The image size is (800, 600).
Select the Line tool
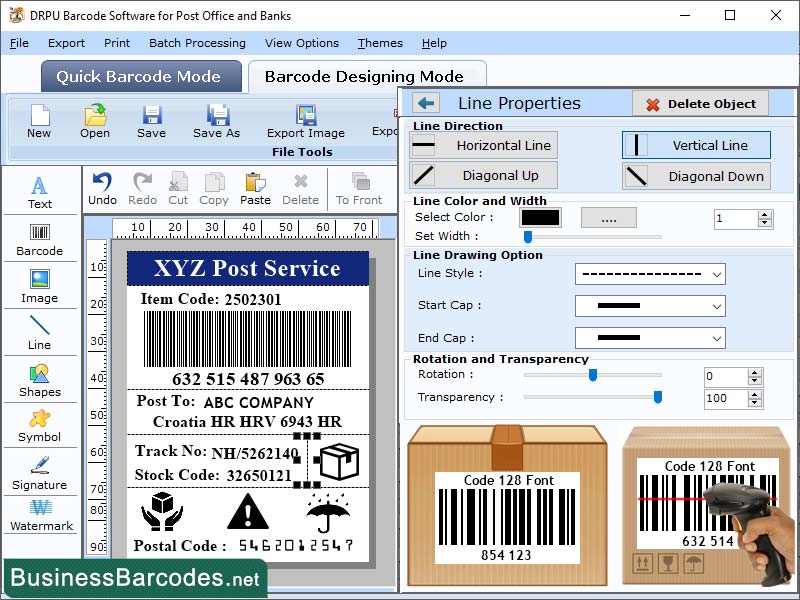click(40, 333)
